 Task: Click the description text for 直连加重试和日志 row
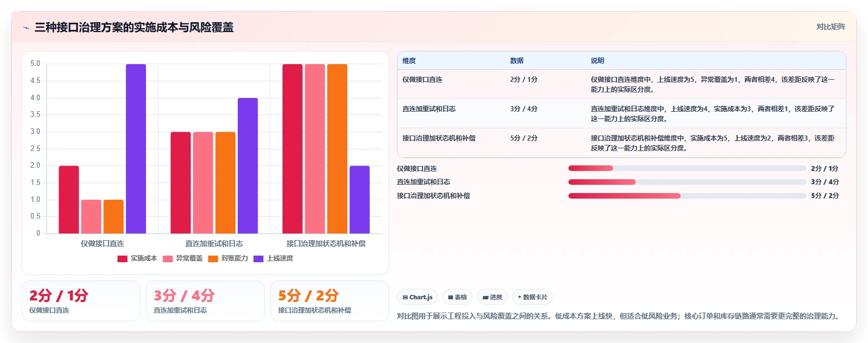point(713,114)
